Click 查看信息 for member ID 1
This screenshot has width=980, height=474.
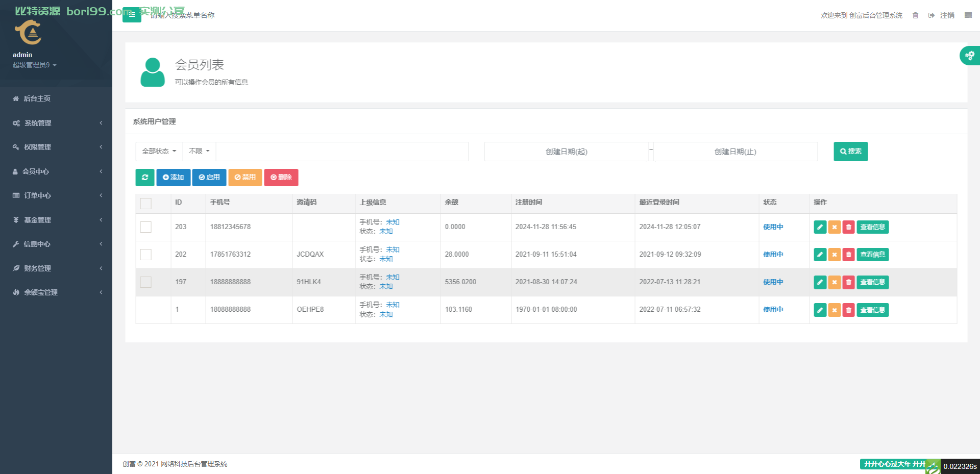tap(873, 310)
